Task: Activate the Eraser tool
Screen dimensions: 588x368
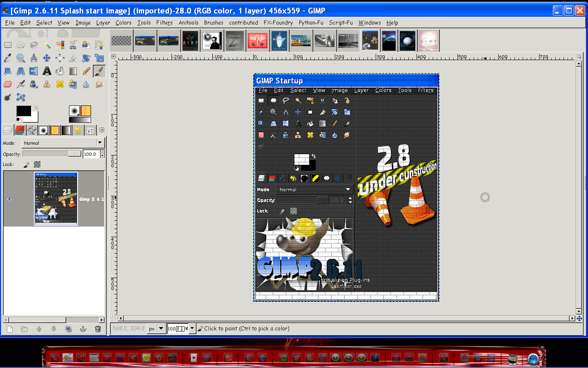Action: click(8, 84)
